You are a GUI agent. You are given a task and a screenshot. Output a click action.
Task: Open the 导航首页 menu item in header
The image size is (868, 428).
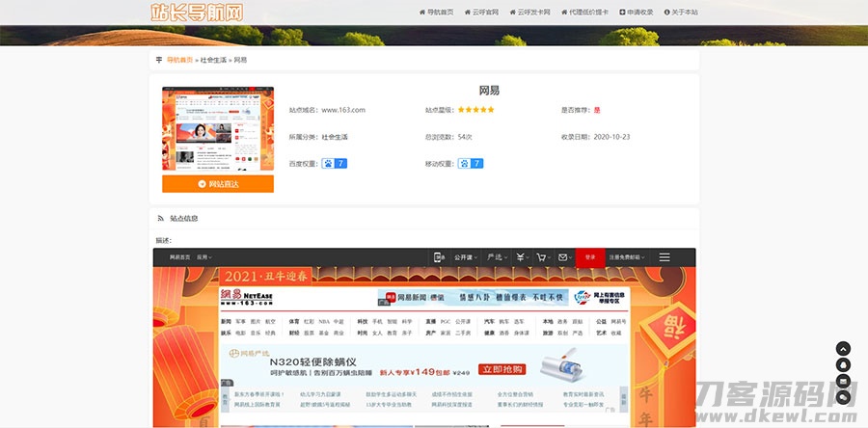435,13
